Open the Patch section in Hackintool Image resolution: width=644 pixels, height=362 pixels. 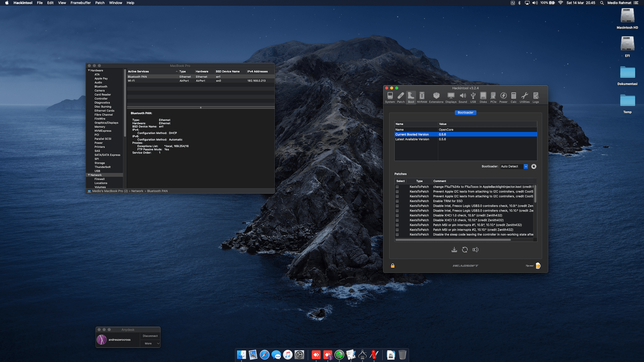(401, 98)
